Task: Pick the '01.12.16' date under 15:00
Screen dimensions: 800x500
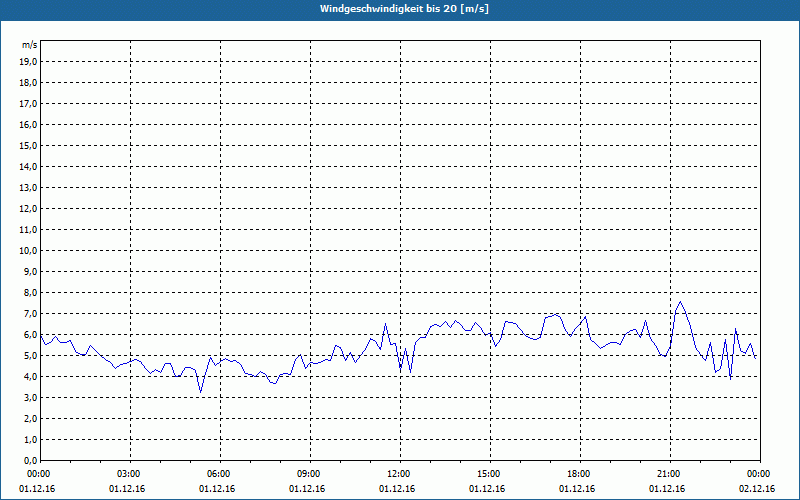Action: tap(487, 489)
